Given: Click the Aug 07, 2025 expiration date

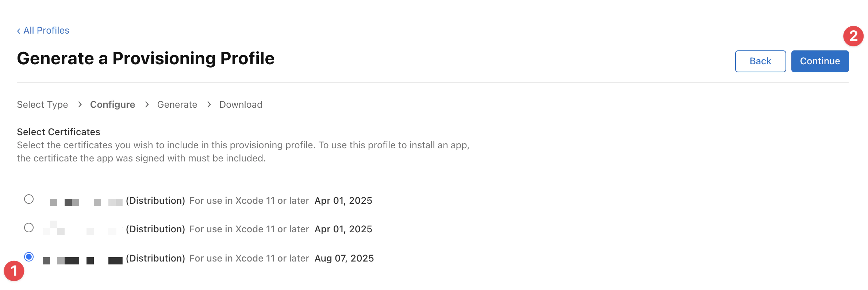Looking at the screenshot, I should click(344, 259).
